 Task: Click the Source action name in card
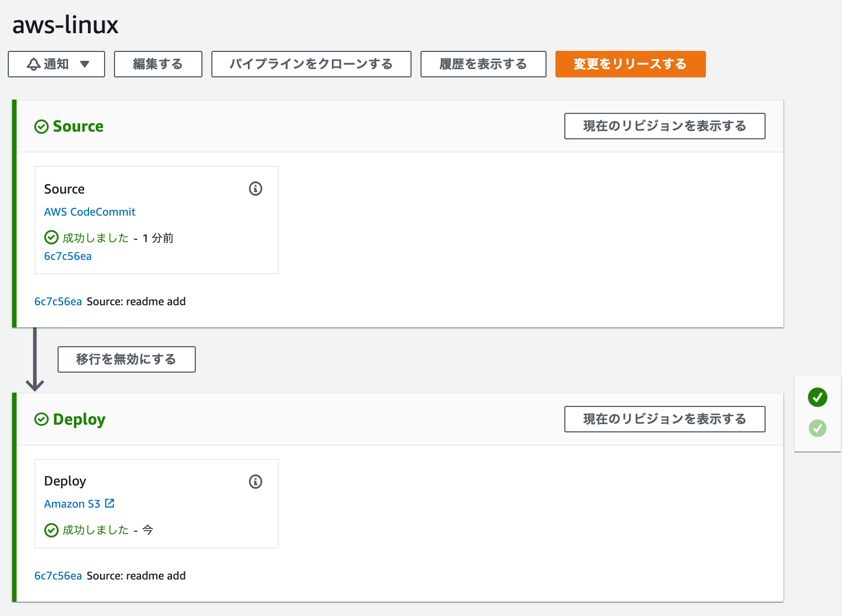click(64, 189)
